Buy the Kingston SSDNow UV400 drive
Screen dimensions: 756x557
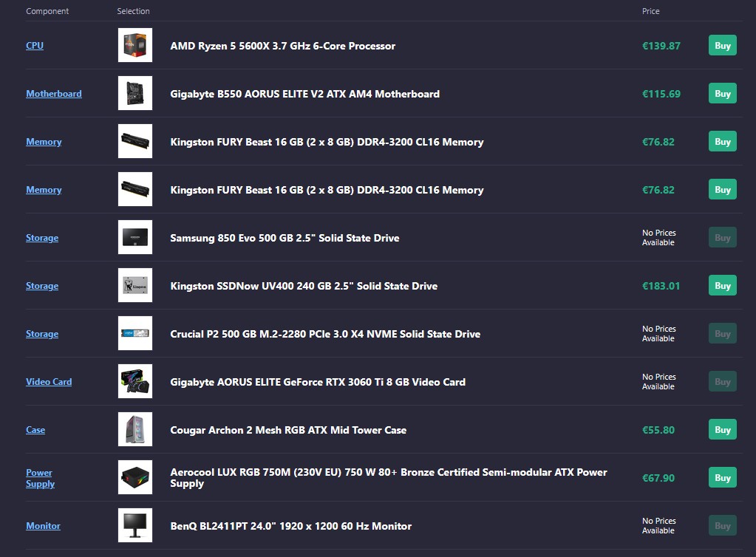[722, 286]
